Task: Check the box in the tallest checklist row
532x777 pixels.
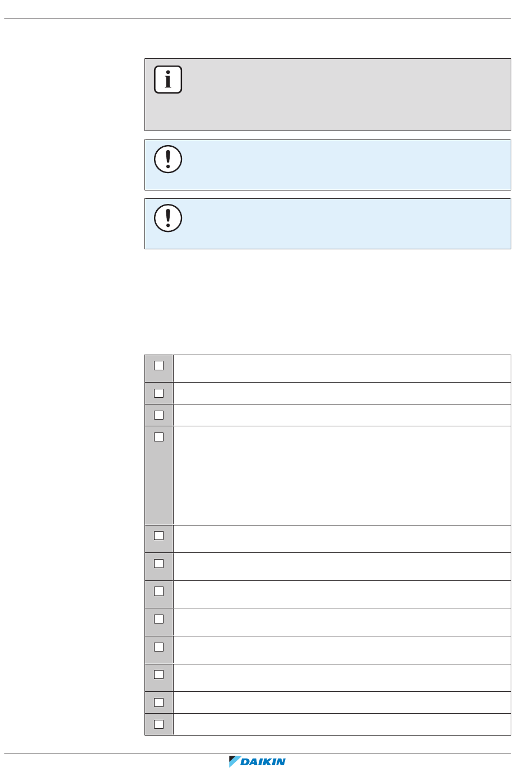Action: coord(159,437)
